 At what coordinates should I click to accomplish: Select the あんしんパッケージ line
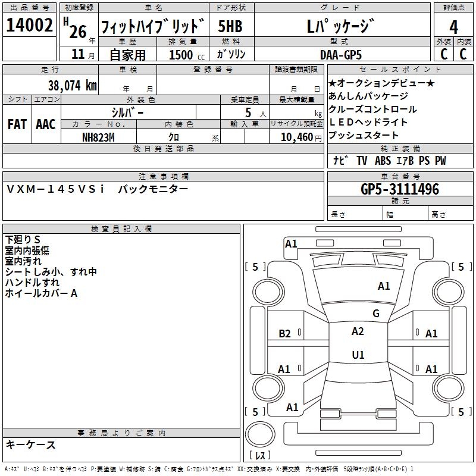(x=368, y=96)
